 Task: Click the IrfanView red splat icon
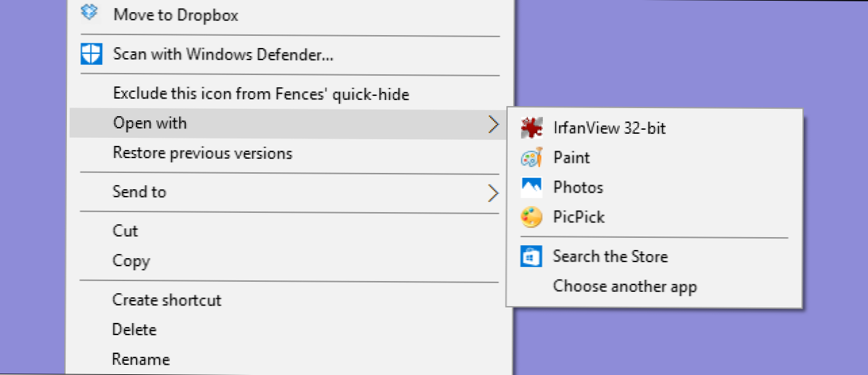pyautogui.click(x=531, y=128)
